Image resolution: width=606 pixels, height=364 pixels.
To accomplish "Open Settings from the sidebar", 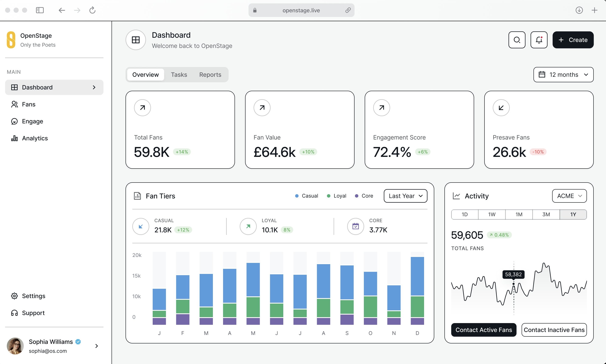I will (x=54, y=296).
